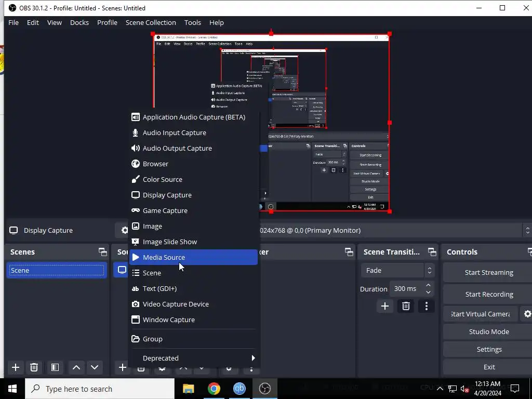Open network icon in system tray
The height and width of the screenshot is (399, 532).
[453, 389]
